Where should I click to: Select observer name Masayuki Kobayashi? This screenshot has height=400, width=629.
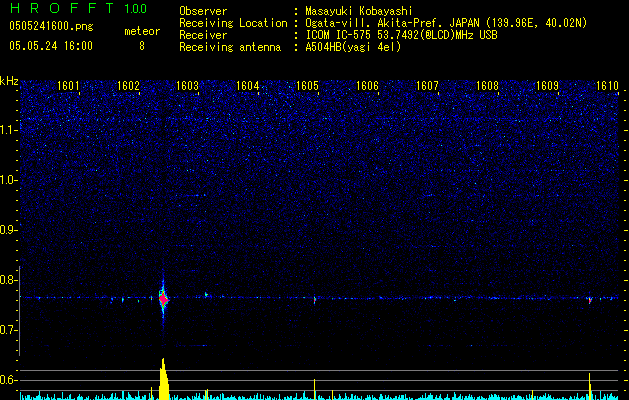[359, 11]
